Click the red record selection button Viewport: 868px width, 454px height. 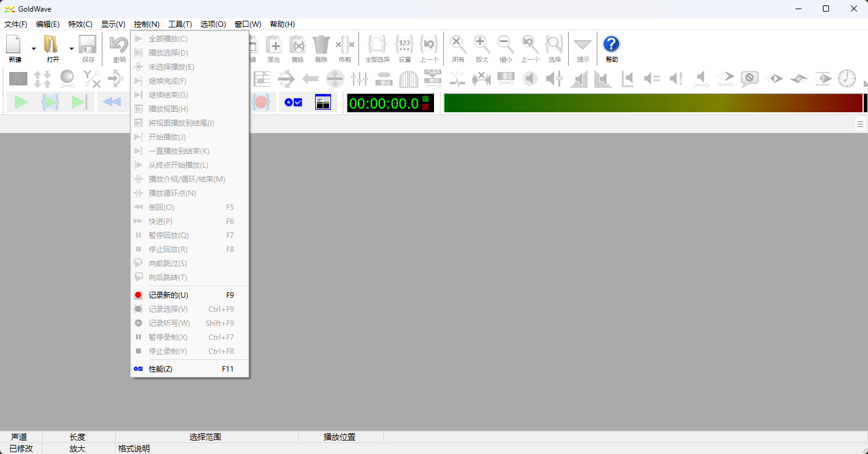pyautogui.click(x=261, y=103)
